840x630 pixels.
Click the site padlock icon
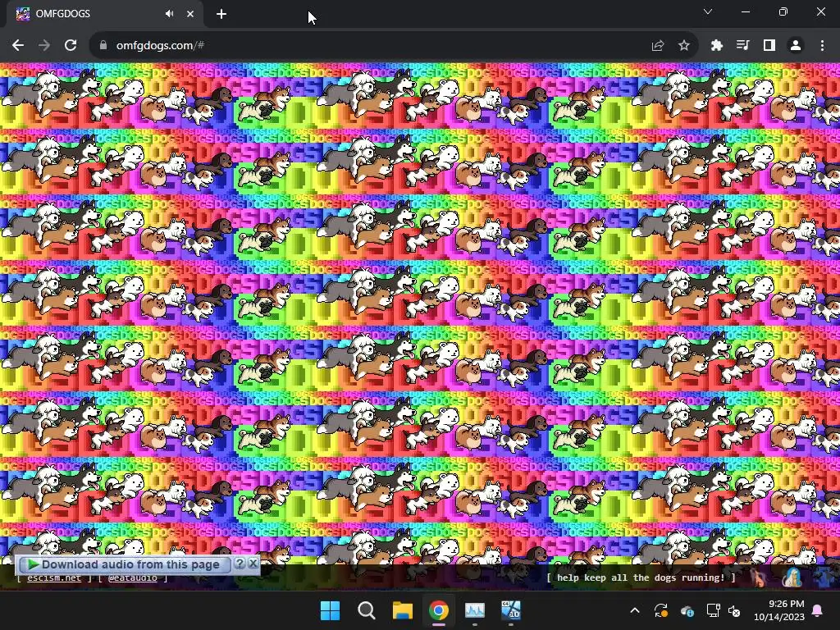tap(103, 46)
